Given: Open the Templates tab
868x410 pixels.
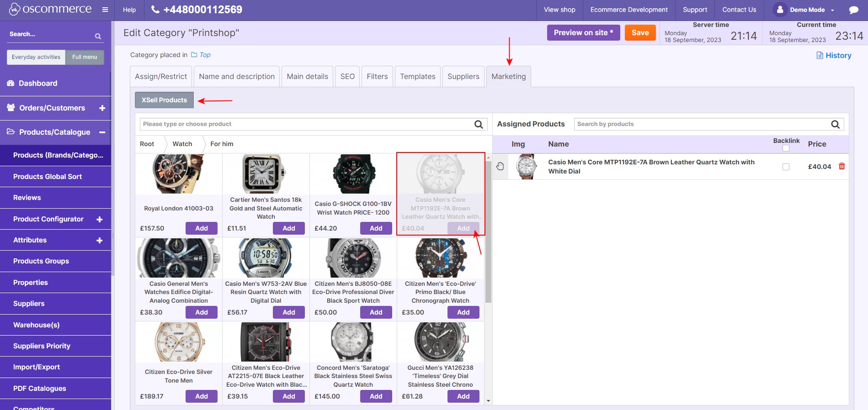Looking at the screenshot, I should click(x=418, y=76).
